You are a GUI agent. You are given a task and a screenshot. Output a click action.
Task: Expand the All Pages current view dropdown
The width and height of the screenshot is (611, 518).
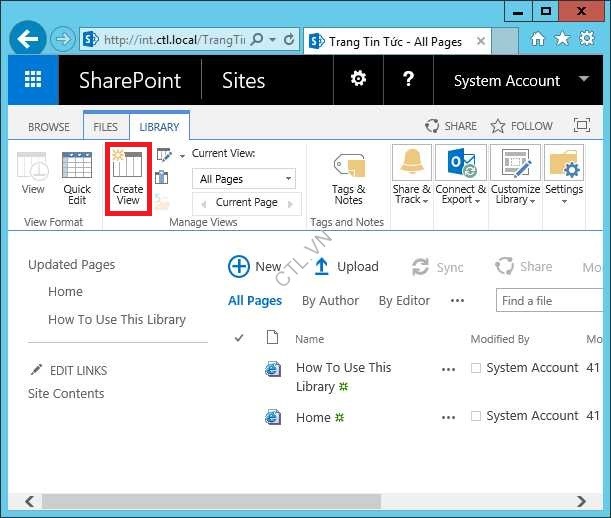click(245, 179)
